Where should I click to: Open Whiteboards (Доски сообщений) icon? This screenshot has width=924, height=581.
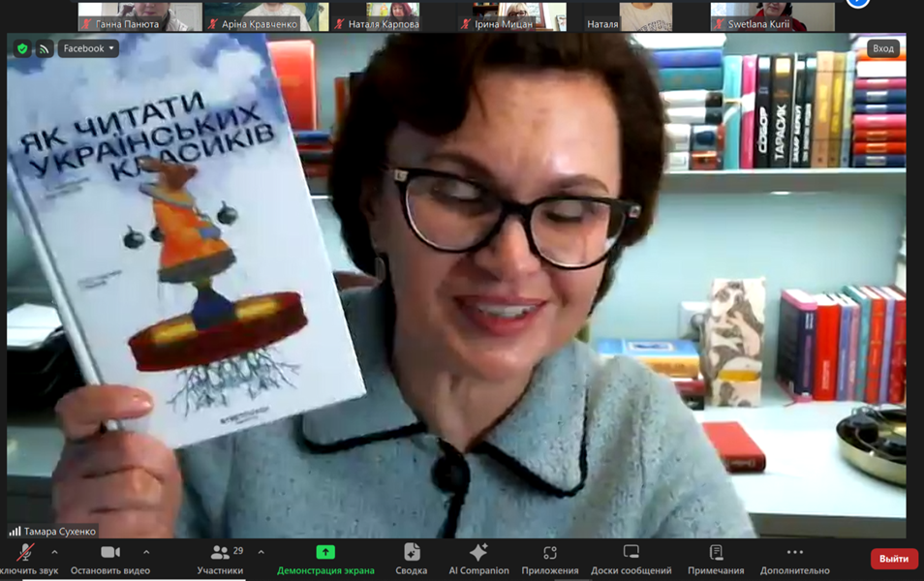click(x=631, y=552)
